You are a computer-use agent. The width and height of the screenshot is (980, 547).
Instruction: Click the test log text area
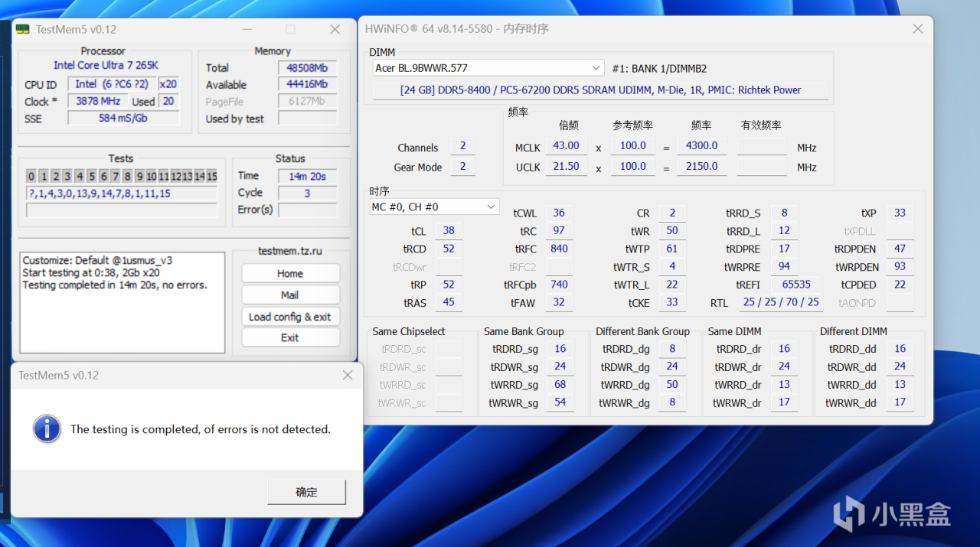click(x=122, y=302)
